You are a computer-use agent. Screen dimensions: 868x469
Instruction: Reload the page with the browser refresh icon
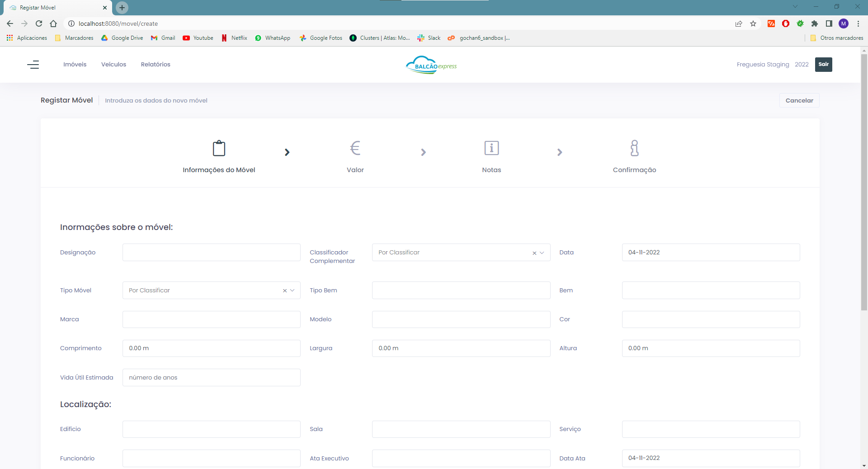click(39, 23)
